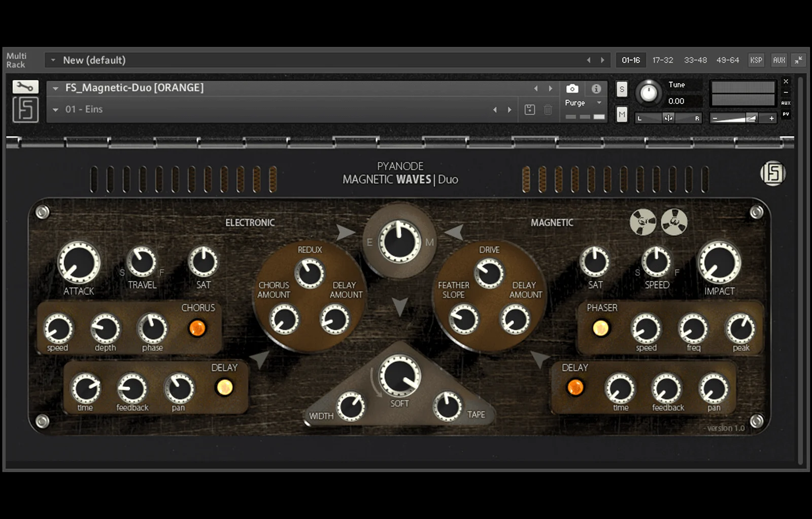Image resolution: width=812 pixels, height=519 pixels.
Task: Click the left tape reel icon
Action: (x=642, y=222)
